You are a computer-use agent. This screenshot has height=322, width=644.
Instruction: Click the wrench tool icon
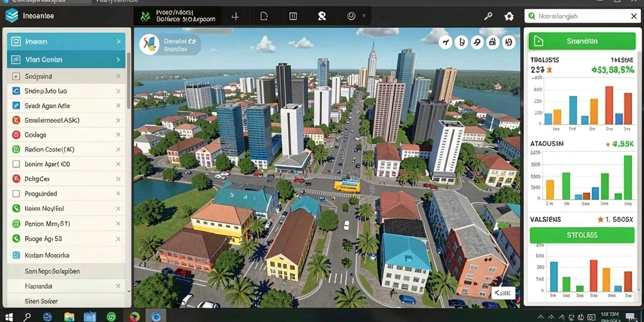(x=488, y=16)
